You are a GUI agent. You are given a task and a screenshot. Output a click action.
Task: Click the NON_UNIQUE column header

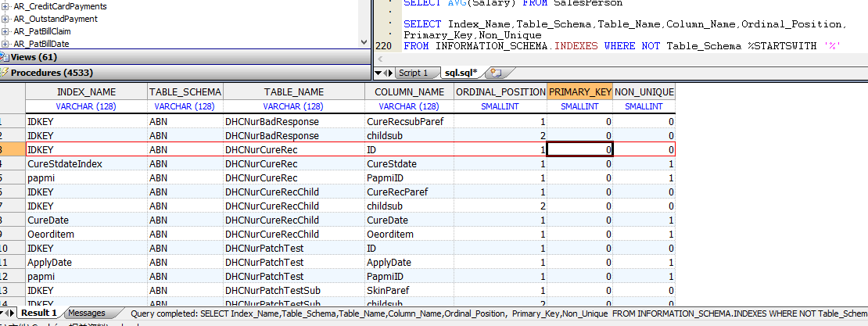[x=644, y=91]
